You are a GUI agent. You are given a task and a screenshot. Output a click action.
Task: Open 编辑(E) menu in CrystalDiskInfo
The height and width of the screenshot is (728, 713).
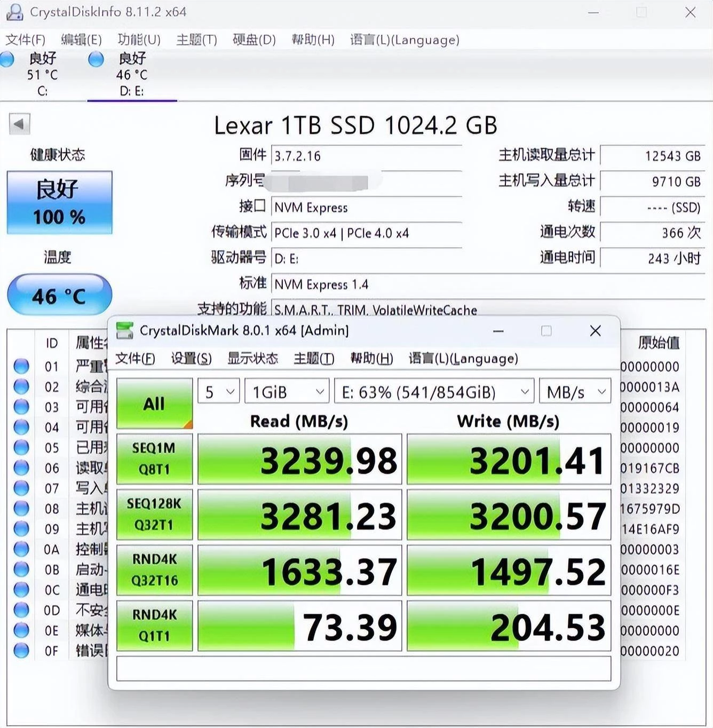pos(81,39)
